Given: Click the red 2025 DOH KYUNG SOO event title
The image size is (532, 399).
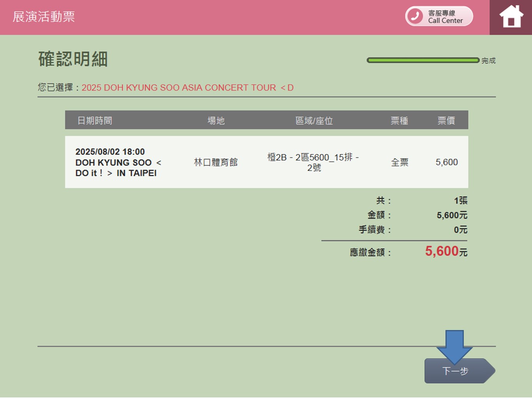Looking at the screenshot, I should [187, 88].
